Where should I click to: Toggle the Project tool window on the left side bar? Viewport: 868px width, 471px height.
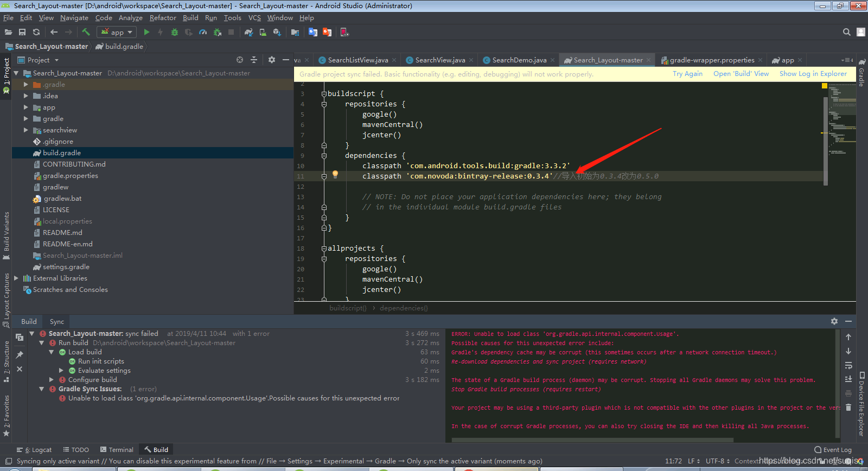(7, 75)
